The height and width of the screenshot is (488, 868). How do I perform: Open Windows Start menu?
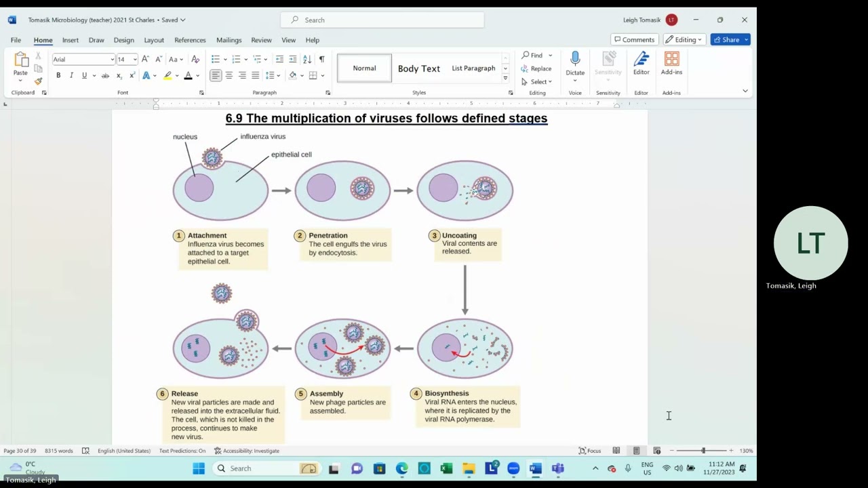(199, 468)
